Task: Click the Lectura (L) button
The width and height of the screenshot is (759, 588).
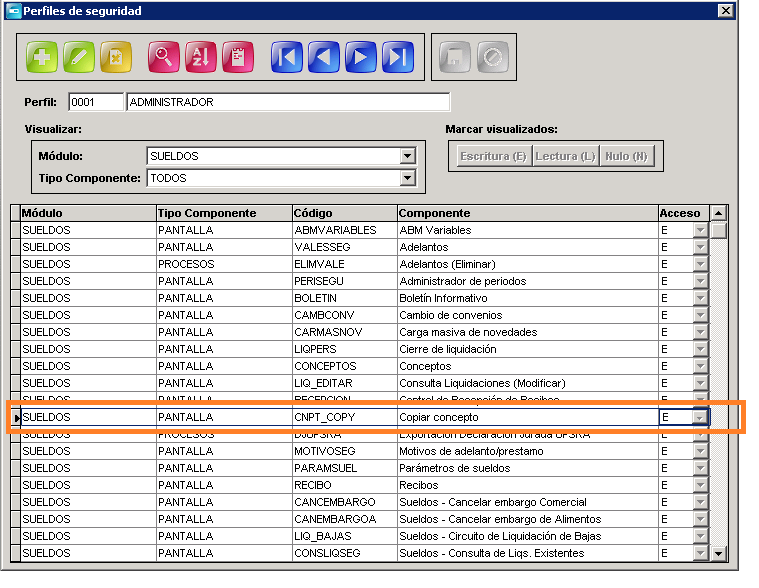Action: pyautogui.click(x=565, y=156)
